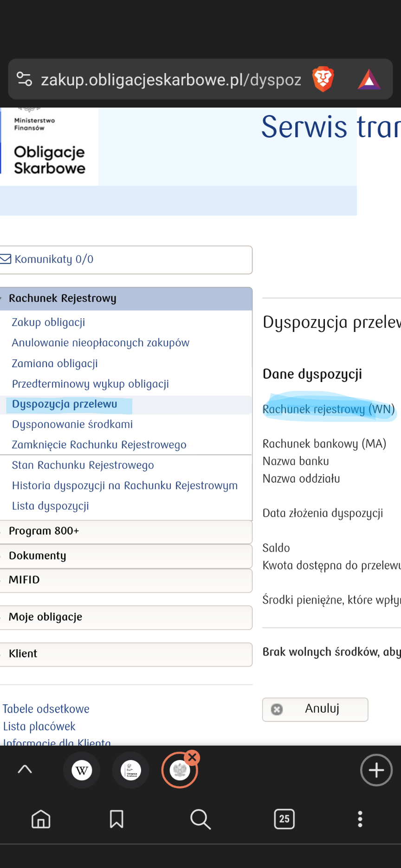Select Zakup obligacji menu item
The height and width of the screenshot is (868, 401).
pyautogui.click(x=48, y=322)
